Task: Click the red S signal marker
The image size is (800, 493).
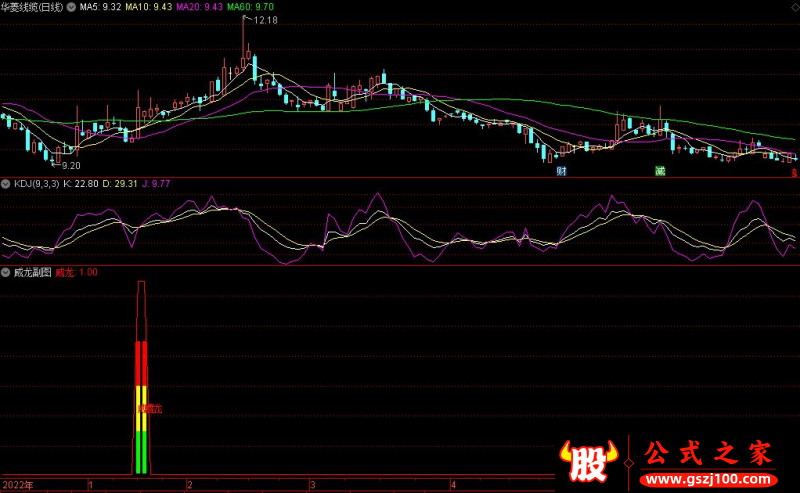Action: click(794, 172)
